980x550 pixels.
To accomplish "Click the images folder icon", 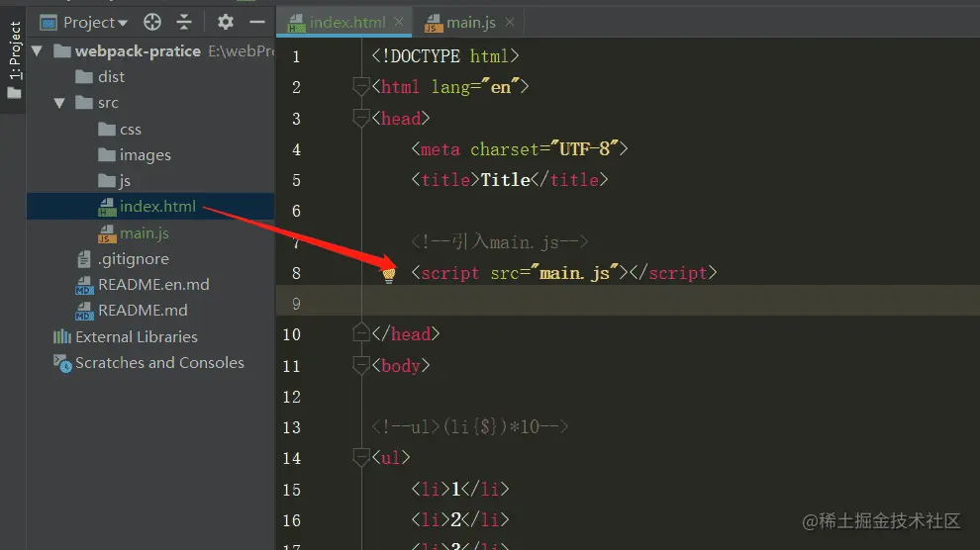I will click(x=107, y=155).
